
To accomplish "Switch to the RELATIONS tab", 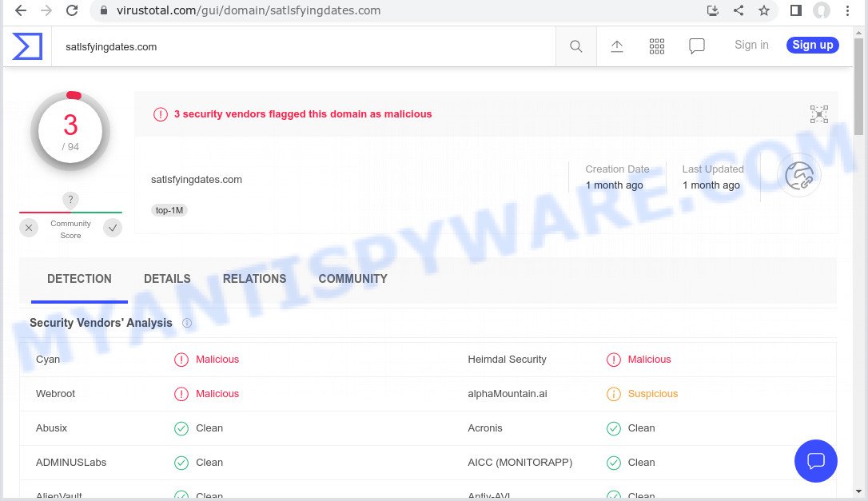I will [x=255, y=279].
